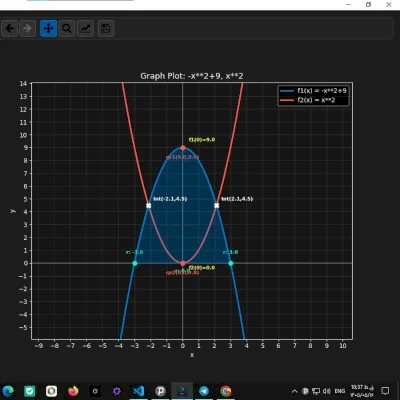Click the y axis label
Screen dimensions: 400x400
13,211
